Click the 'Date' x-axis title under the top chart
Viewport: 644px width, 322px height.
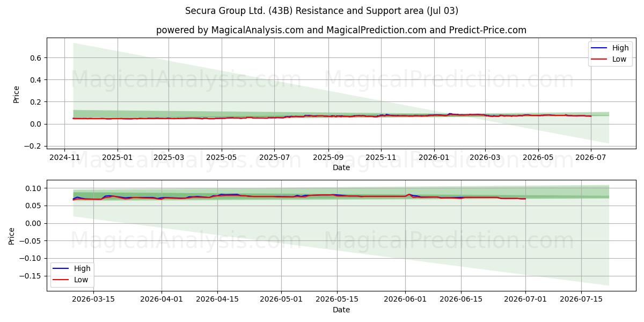coord(341,167)
